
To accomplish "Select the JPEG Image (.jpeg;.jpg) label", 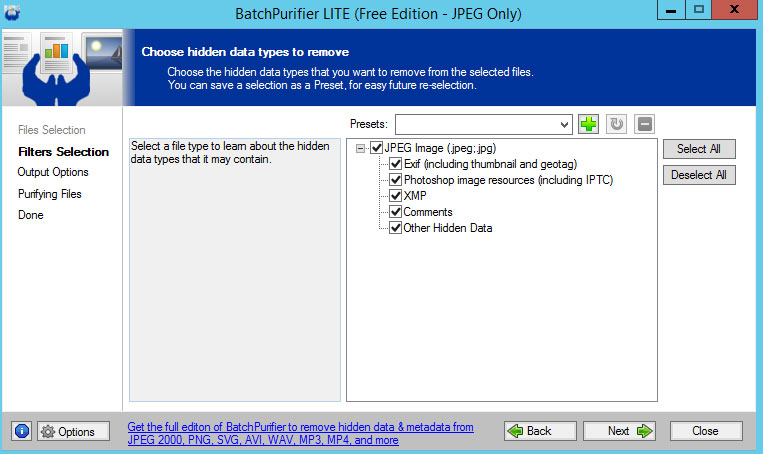I will point(440,148).
